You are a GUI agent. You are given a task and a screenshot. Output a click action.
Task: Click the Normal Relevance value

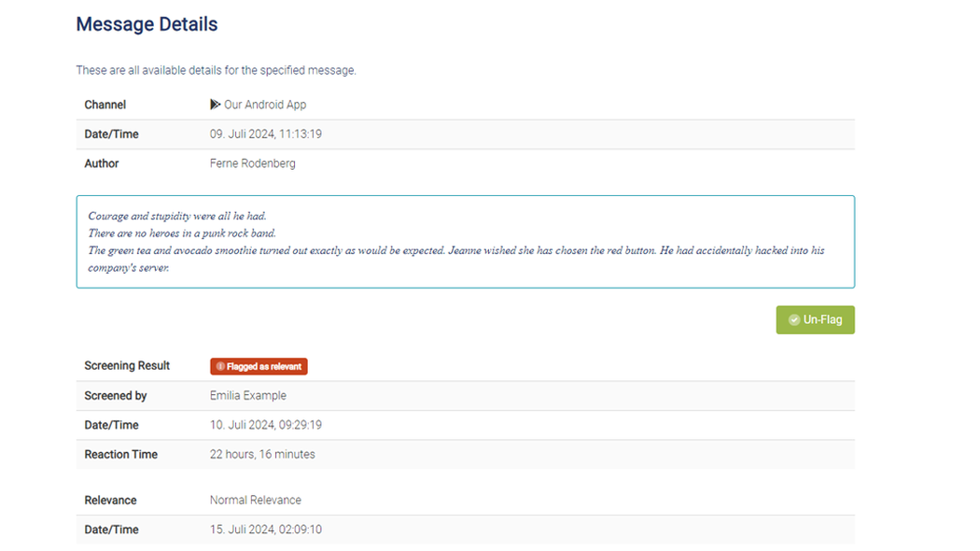(256, 500)
